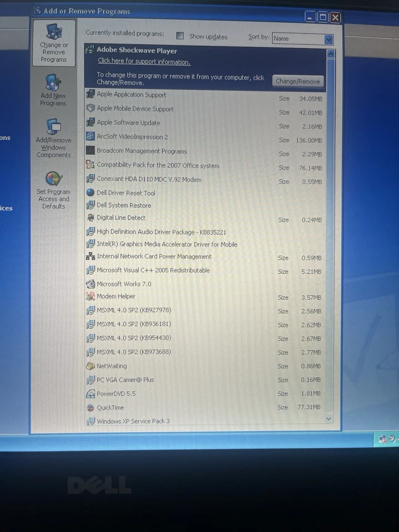Click the NetWaiting icon

(x=90, y=366)
